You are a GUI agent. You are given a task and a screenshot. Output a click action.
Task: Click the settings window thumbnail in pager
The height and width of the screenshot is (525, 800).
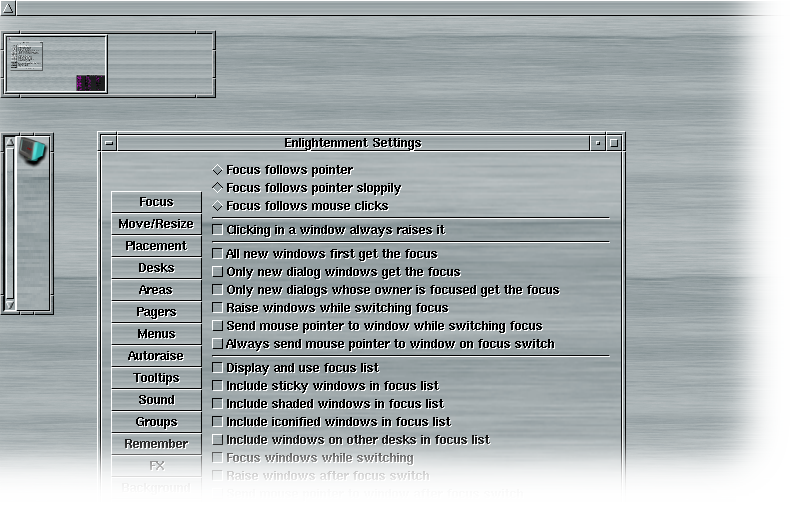(x=27, y=56)
